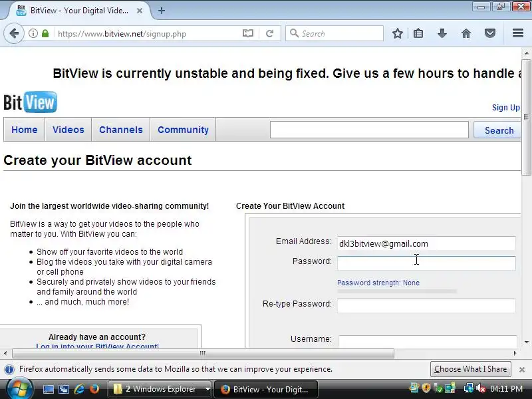Click 'Password strength: None' text
This screenshot has width=532, height=399.
point(378,283)
